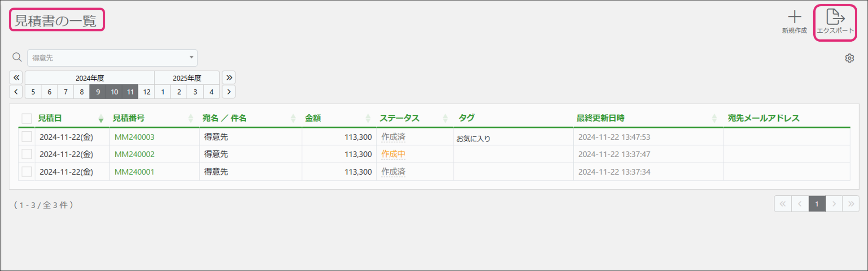Sort by 見積日 column header
The width and height of the screenshot is (868, 271).
click(x=50, y=118)
